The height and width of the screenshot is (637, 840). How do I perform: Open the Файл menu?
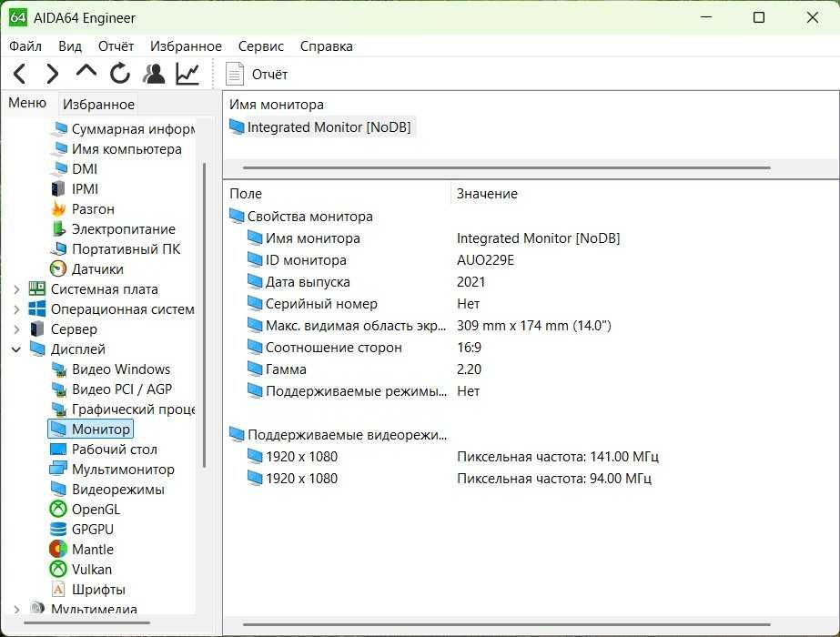point(25,46)
